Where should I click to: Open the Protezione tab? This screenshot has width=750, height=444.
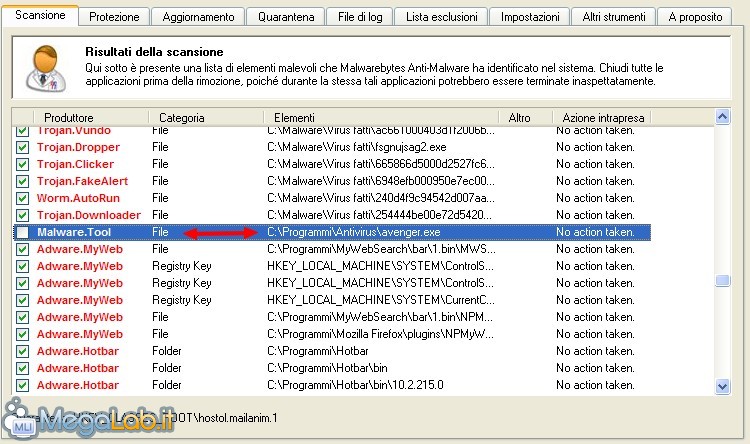click(114, 17)
